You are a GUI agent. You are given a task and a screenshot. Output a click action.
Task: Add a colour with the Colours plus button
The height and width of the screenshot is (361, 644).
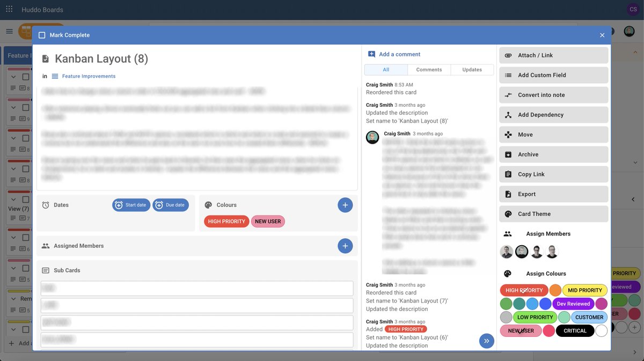click(x=345, y=205)
